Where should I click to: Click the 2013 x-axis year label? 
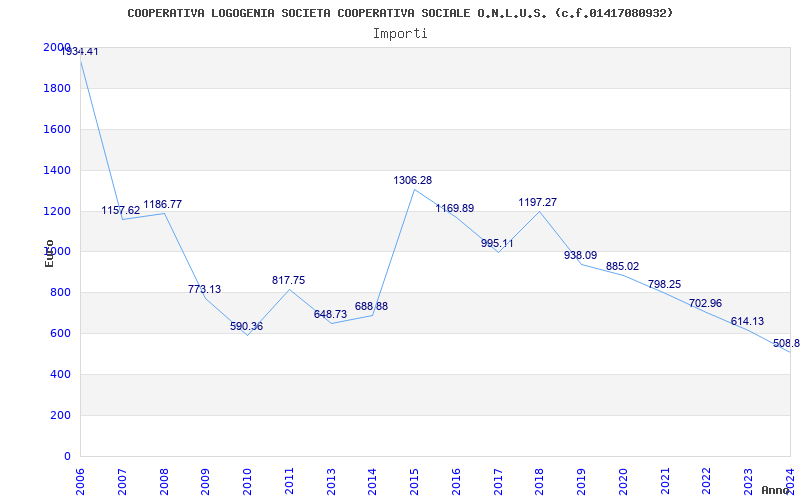[331, 481]
